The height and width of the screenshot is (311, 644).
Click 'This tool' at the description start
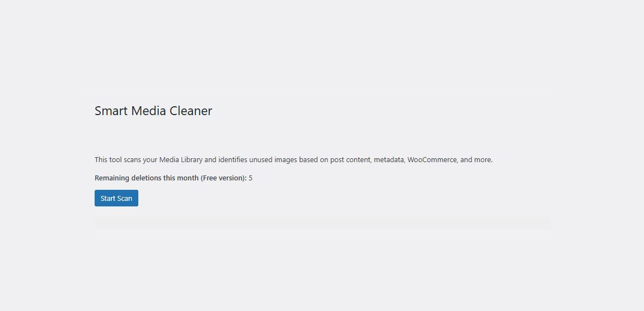pyautogui.click(x=107, y=160)
